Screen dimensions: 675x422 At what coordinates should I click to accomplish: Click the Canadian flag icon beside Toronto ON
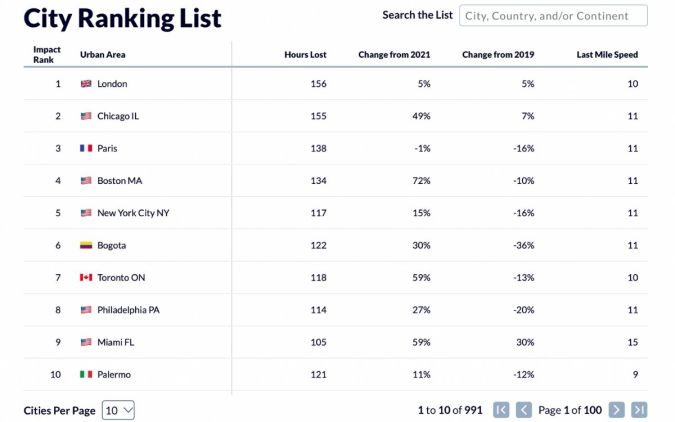point(86,277)
